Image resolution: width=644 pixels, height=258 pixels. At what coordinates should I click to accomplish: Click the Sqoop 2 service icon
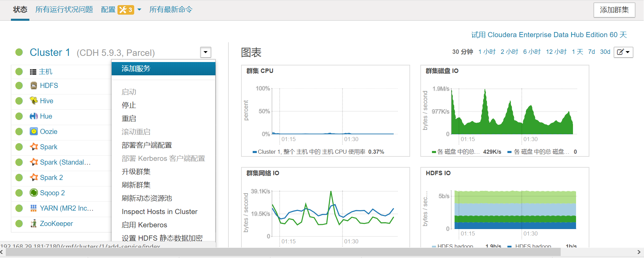(x=33, y=193)
